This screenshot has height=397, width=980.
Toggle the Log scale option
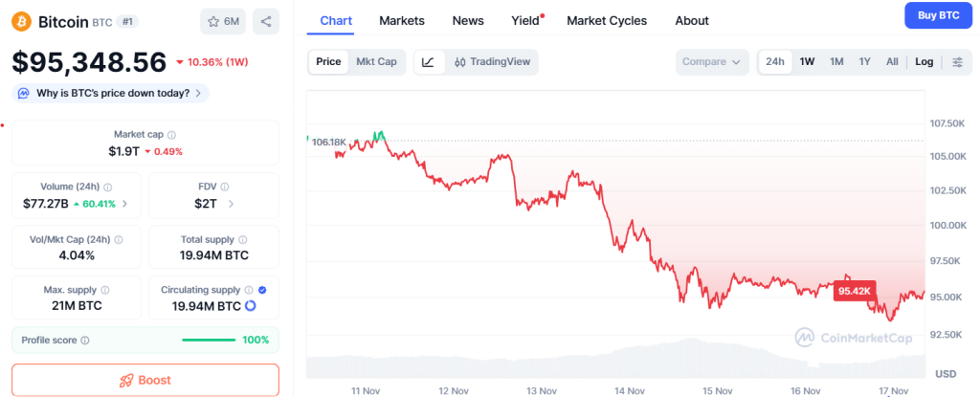(x=924, y=62)
